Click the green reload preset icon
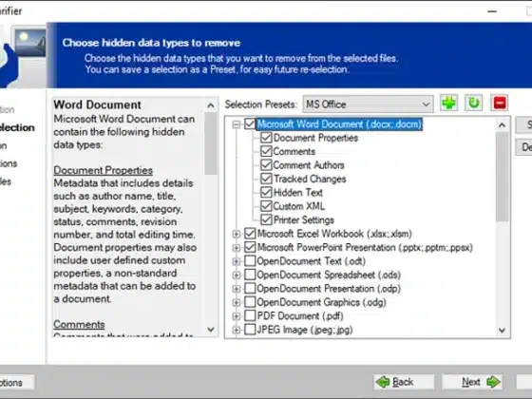Viewport: 532px width, 399px height. click(x=474, y=104)
